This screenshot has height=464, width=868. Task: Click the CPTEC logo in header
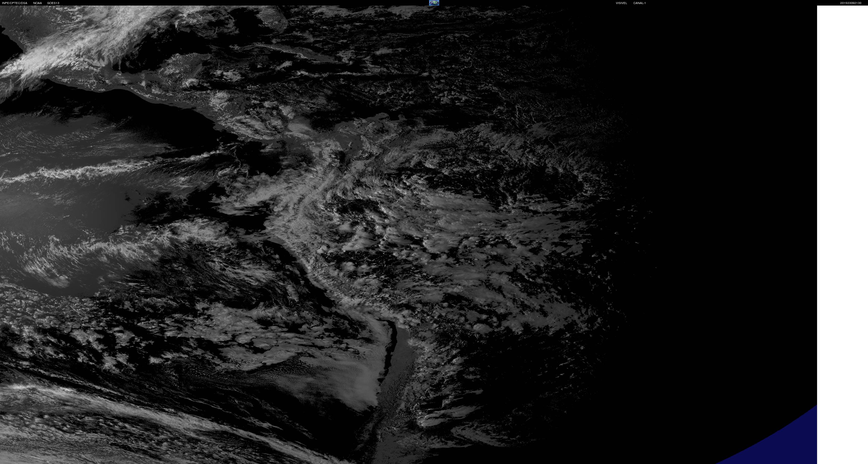coord(434,3)
